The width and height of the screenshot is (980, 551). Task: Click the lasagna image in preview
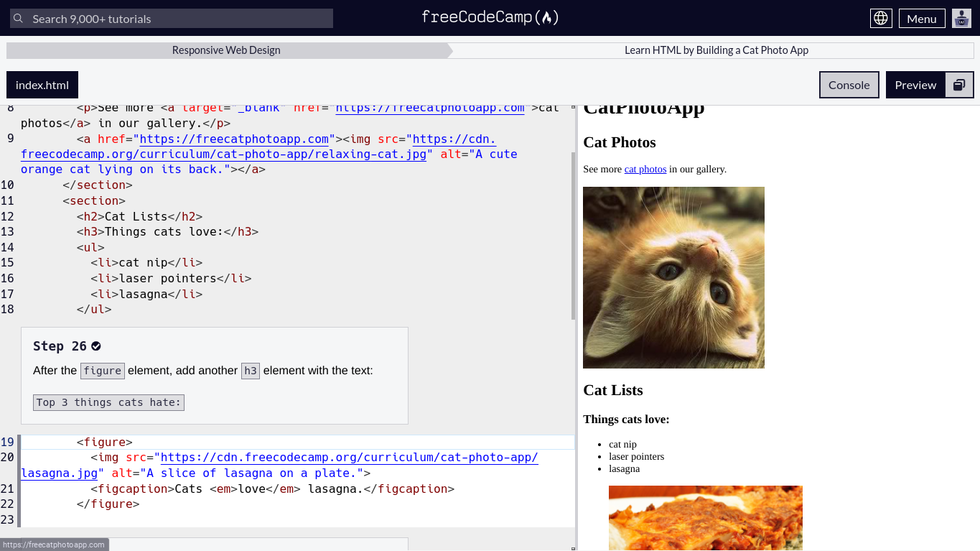pos(705,517)
